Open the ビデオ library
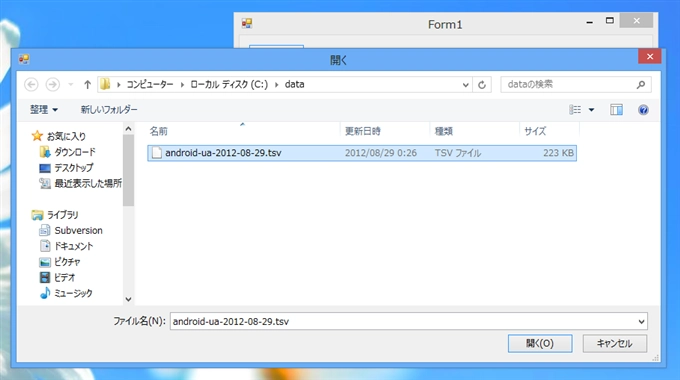This screenshot has height=380, width=680. [64, 277]
